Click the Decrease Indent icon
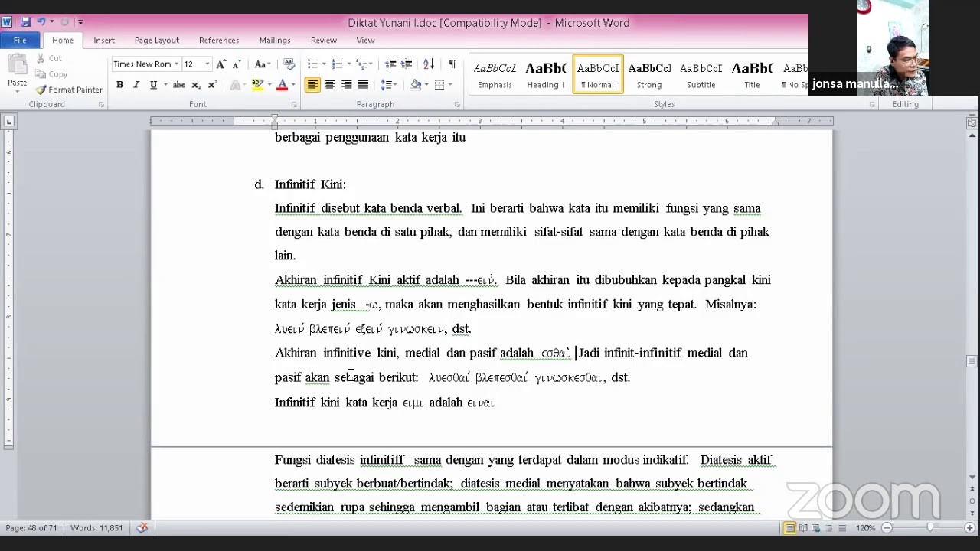980x551 pixels. point(390,64)
